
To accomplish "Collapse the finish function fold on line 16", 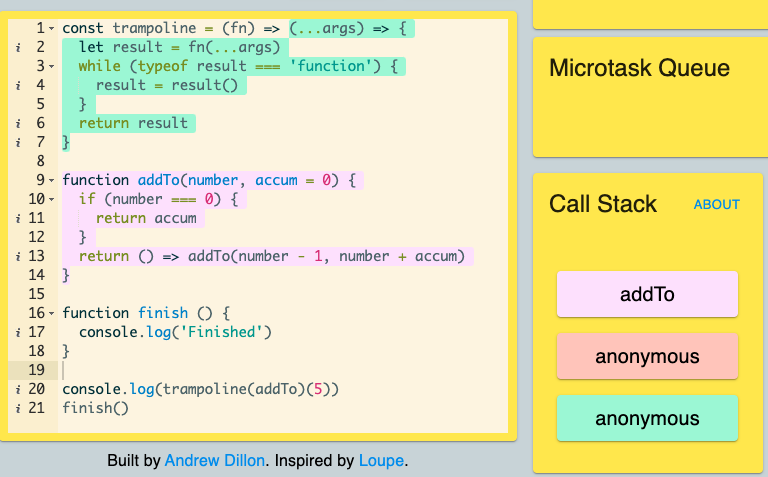I will [x=52, y=313].
